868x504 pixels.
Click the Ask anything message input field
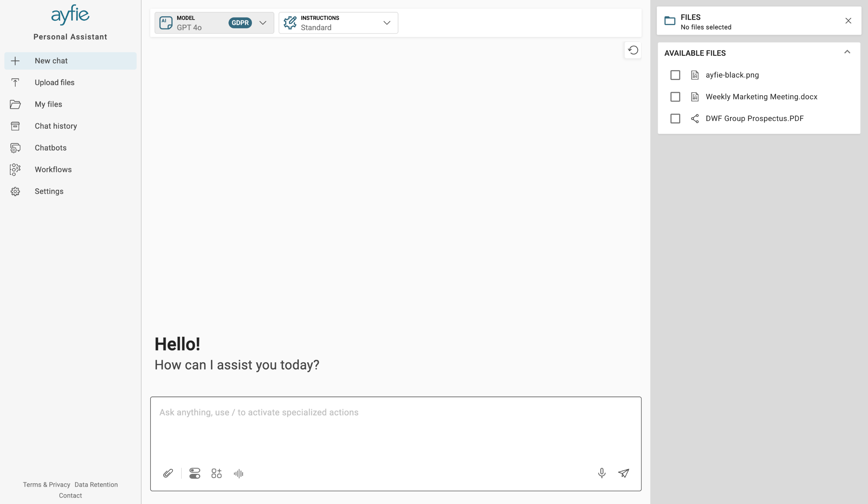click(395, 430)
